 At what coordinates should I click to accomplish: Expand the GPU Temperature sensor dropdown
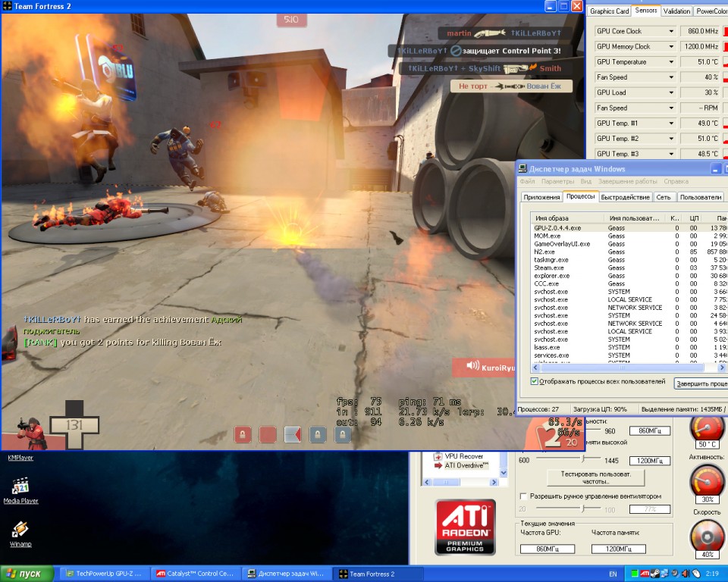click(670, 62)
